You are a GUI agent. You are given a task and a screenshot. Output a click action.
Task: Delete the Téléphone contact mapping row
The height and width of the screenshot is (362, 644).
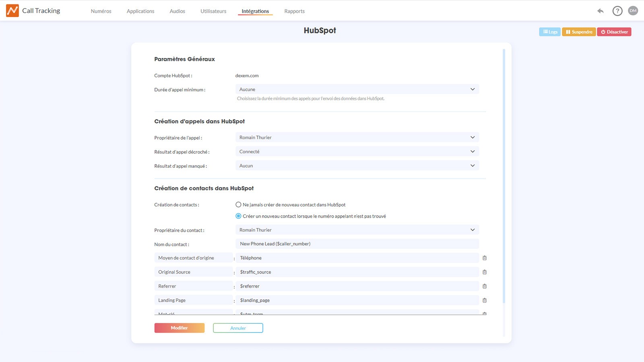click(484, 258)
